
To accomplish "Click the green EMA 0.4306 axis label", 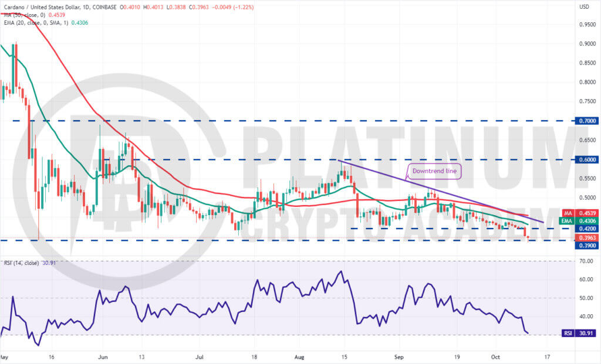I will pos(580,221).
